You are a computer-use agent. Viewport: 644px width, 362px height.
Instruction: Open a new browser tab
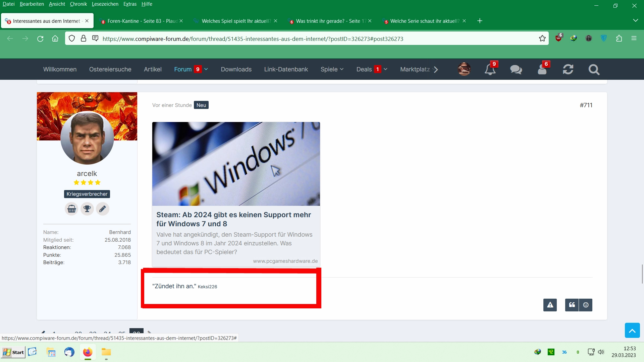pos(480,21)
